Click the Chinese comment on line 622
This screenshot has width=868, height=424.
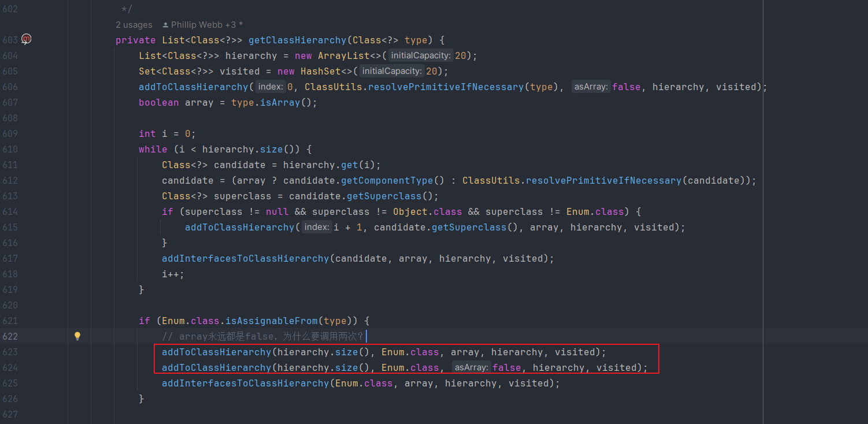click(263, 336)
